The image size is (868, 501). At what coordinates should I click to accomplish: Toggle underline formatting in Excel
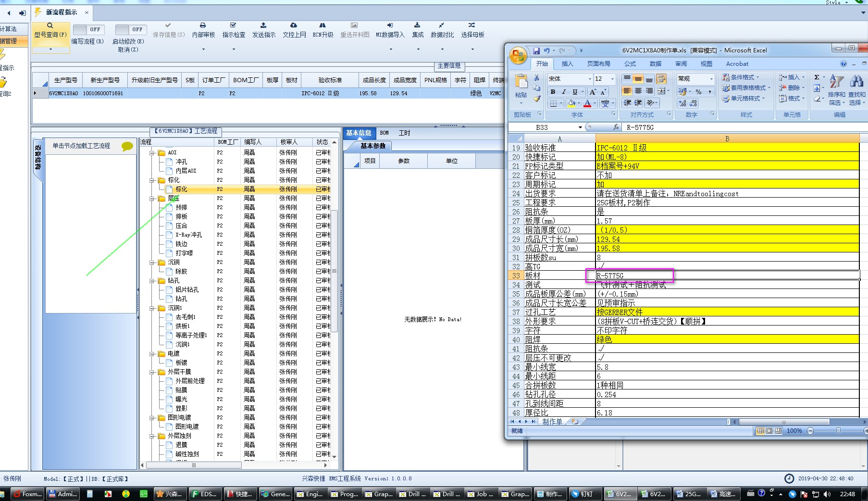tap(575, 92)
